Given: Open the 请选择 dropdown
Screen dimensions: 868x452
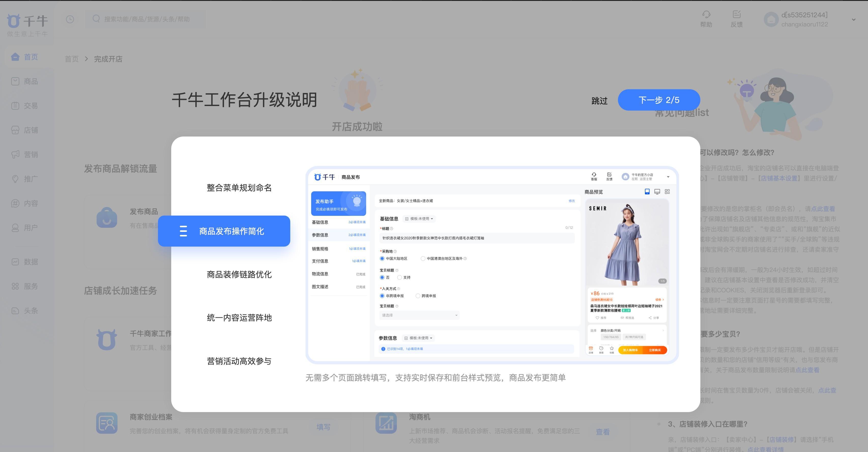Looking at the screenshot, I should (x=419, y=315).
